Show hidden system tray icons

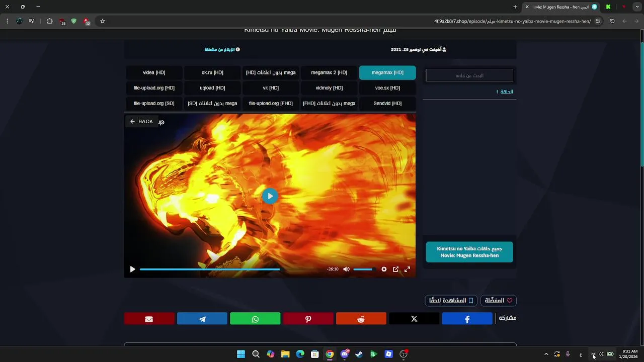click(546, 354)
